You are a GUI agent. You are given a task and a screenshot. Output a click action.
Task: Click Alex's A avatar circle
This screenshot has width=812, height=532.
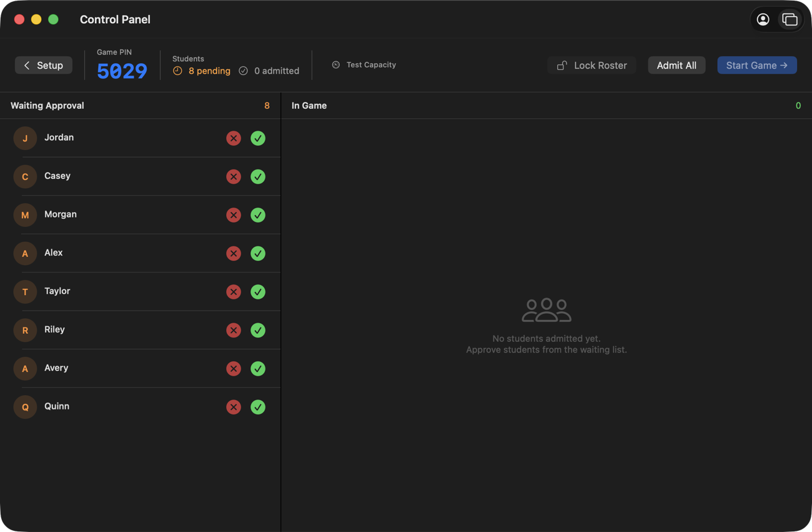pyautogui.click(x=25, y=254)
